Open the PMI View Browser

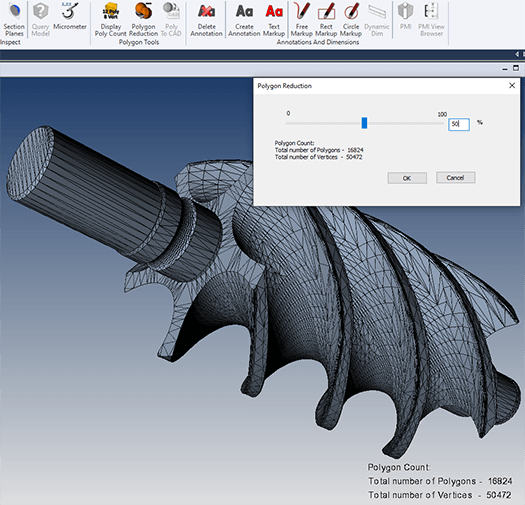click(x=431, y=19)
